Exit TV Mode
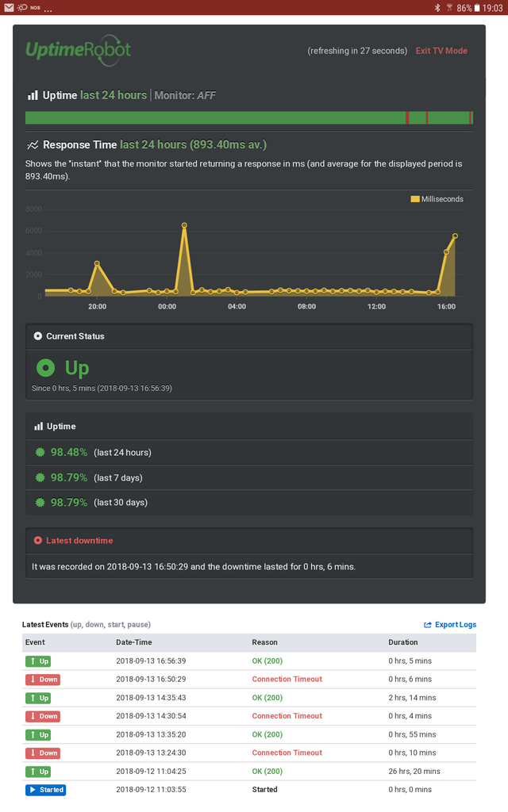 (441, 51)
